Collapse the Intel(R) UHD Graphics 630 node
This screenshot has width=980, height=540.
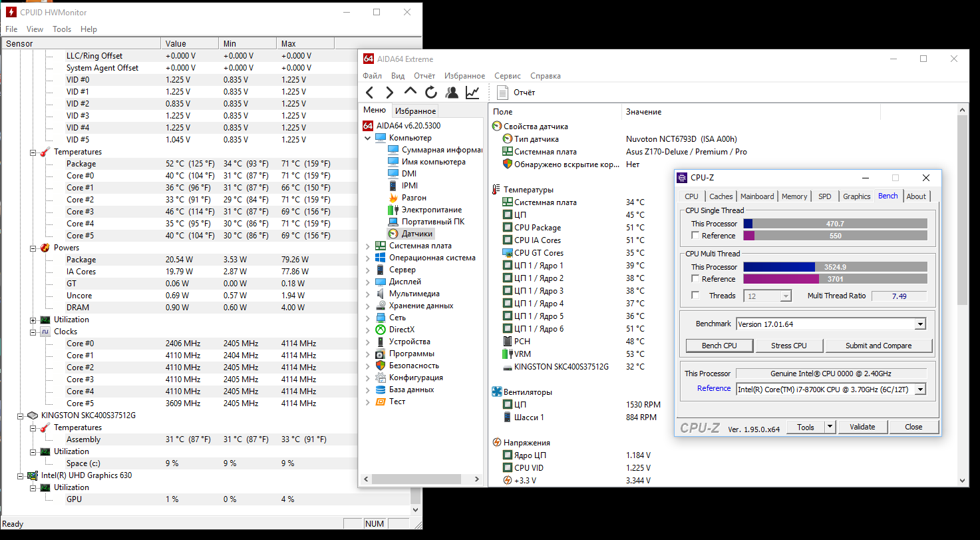(x=19, y=475)
